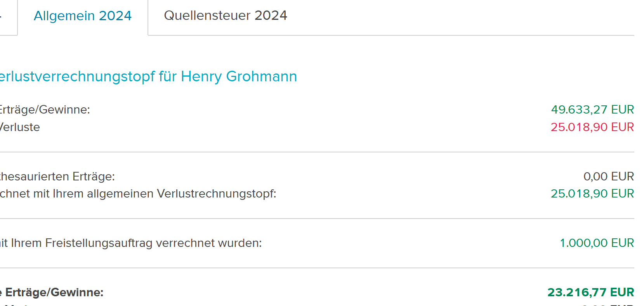Click the bold Erträge/Gewinne total label
Screen dimensions: 644x306
[x=52, y=292]
